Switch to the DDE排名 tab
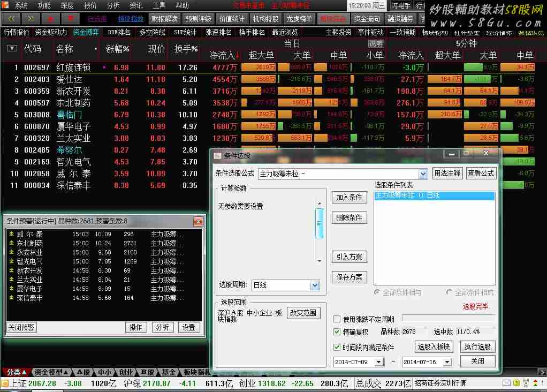547x392 pixels. 119,32
